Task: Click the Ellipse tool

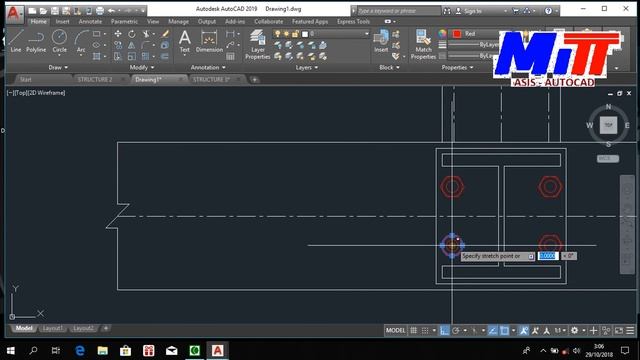Action: pyautogui.click(x=96, y=45)
